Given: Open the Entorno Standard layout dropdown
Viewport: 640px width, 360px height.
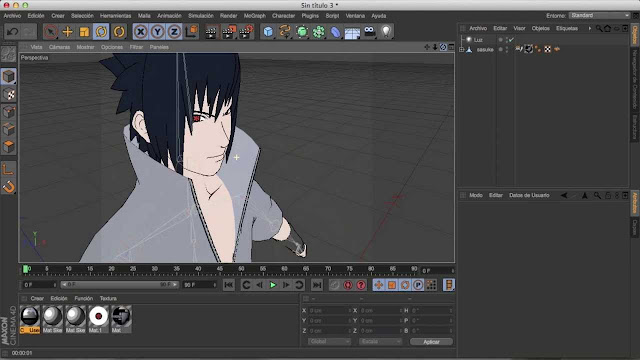Looking at the screenshot, I should point(600,16).
